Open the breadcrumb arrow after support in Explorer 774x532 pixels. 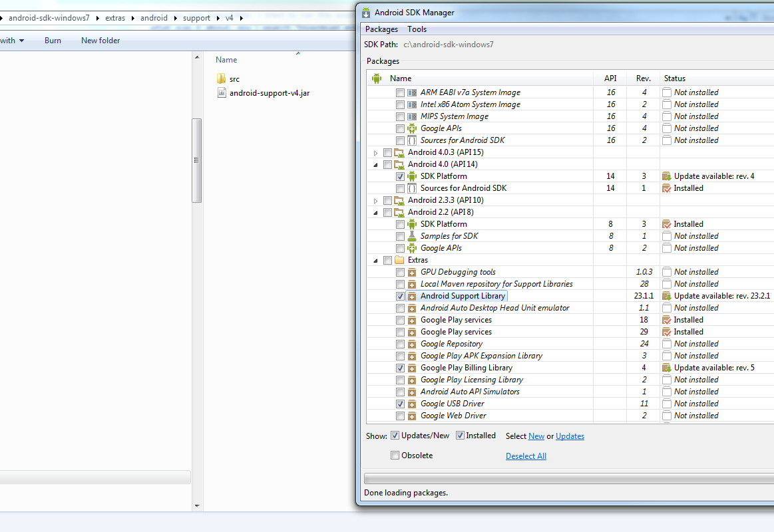point(218,18)
